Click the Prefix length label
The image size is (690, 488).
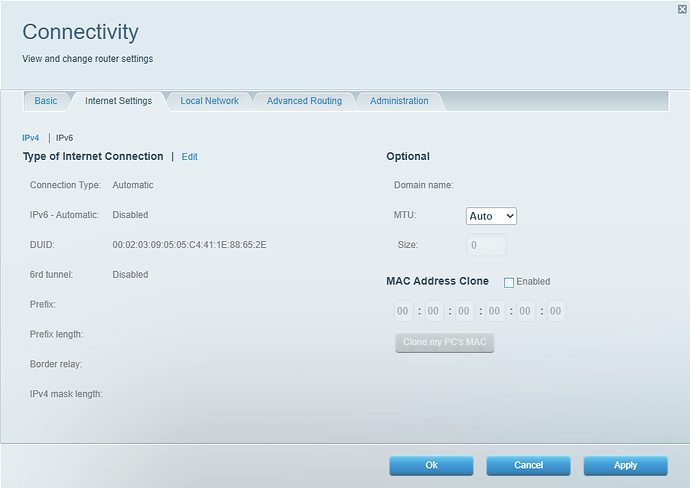pos(56,334)
